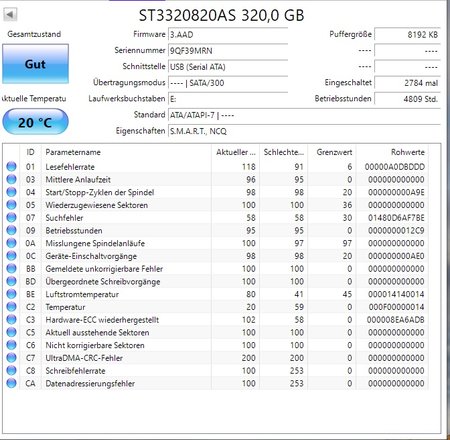450x440 pixels.
Task: Click the Betriebsstunden field 4809 Std.
Action: (407, 99)
